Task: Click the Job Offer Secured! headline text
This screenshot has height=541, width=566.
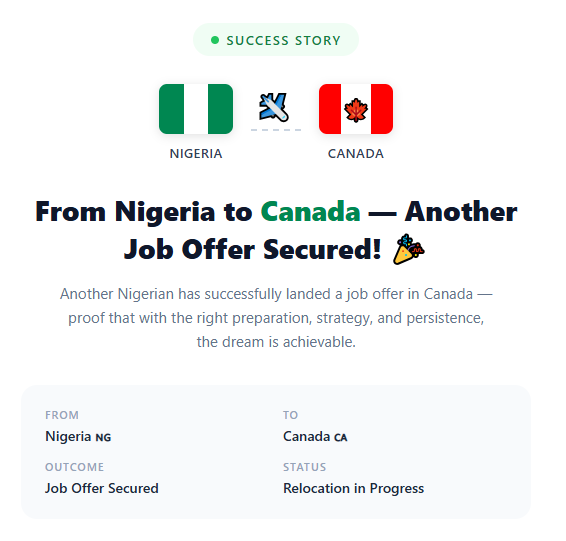Action: 253,250
